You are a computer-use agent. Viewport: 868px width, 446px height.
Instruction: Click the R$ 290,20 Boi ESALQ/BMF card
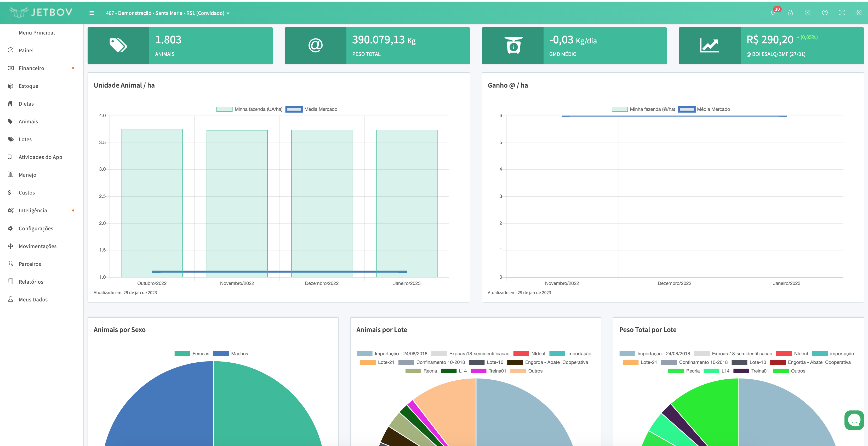point(771,45)
